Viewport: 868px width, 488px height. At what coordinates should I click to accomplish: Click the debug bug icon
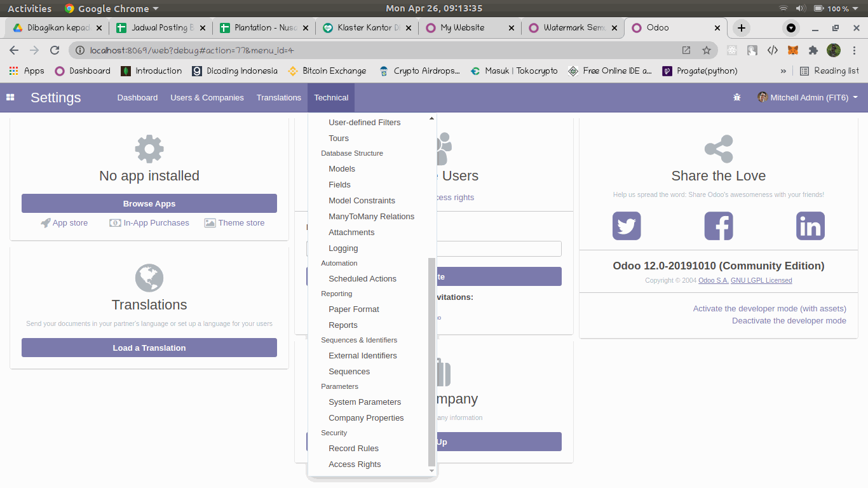click(736, 97)
